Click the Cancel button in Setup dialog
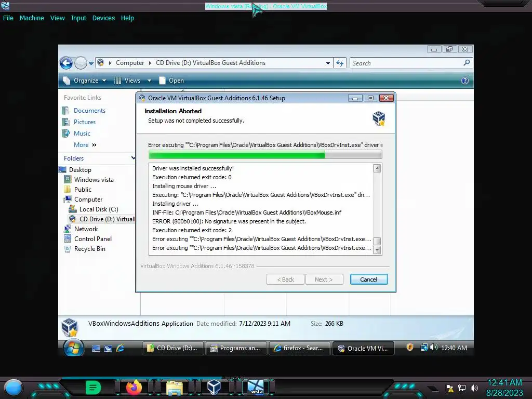Screen dimensions: 532x399 (369, 280)
